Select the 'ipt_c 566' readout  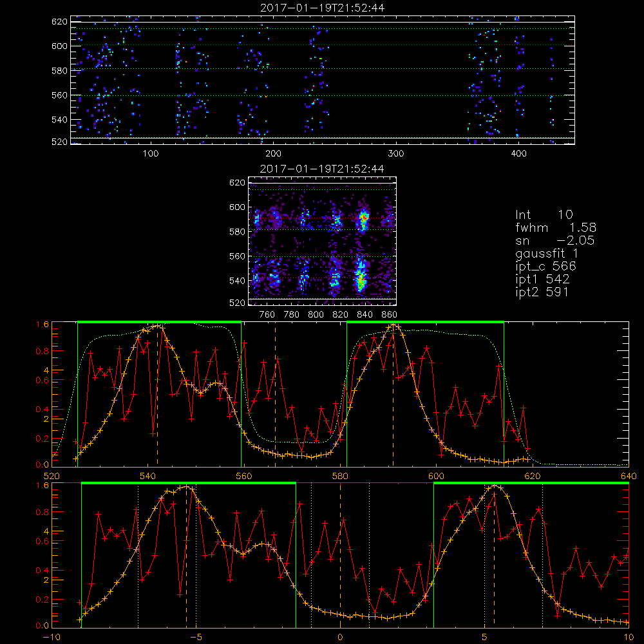point(546,267)
